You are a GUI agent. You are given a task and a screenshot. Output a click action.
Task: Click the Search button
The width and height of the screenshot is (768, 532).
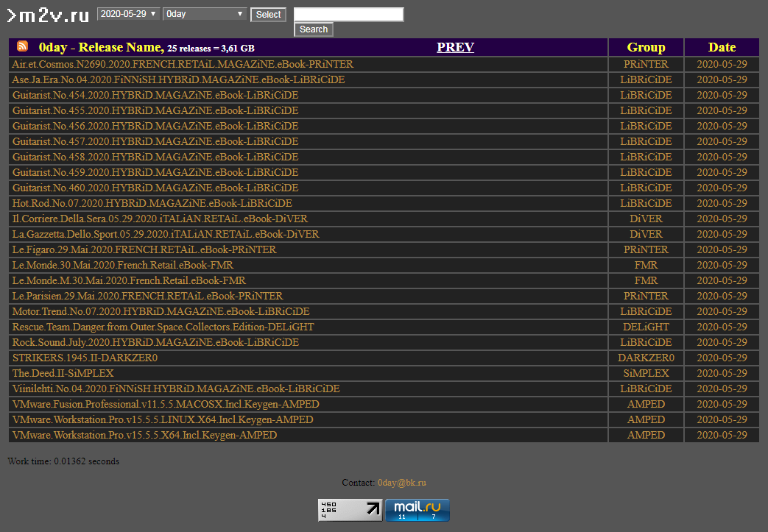[x=314, y=29]
